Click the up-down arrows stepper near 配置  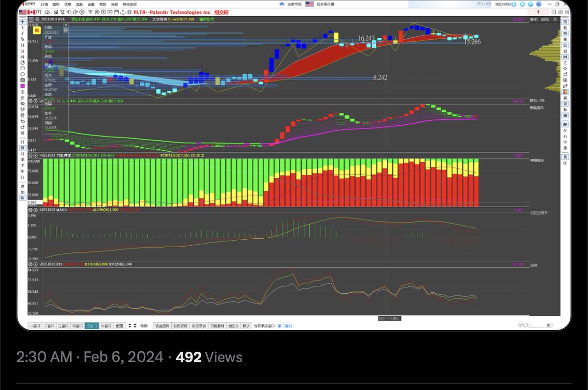click(133, 326)
